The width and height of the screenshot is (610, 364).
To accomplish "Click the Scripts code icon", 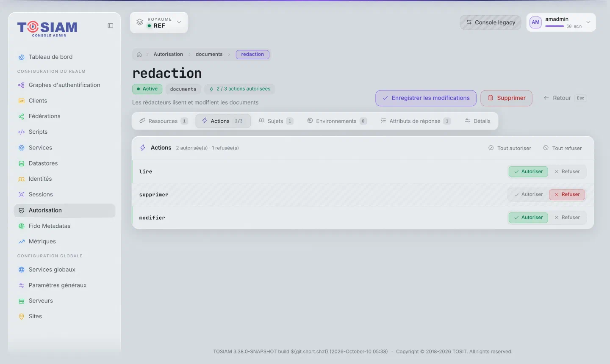I will click(21, 132).
